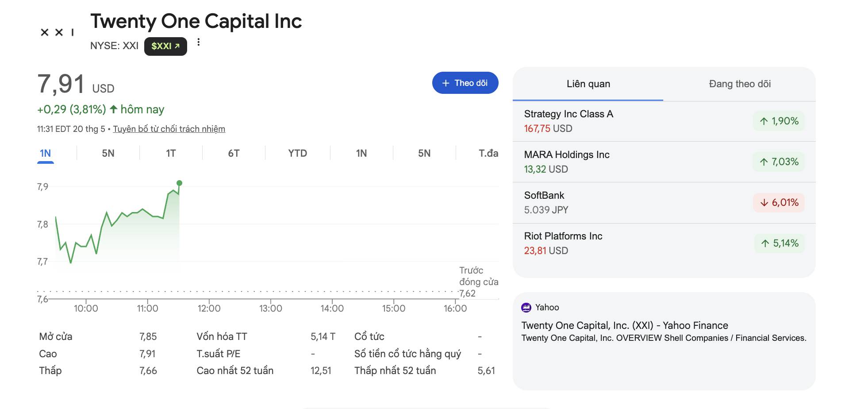Image resolution: width=868 pixels, height=409 pixels.
Task: Open SoftBank stock row
Action: tap(664, 203)
